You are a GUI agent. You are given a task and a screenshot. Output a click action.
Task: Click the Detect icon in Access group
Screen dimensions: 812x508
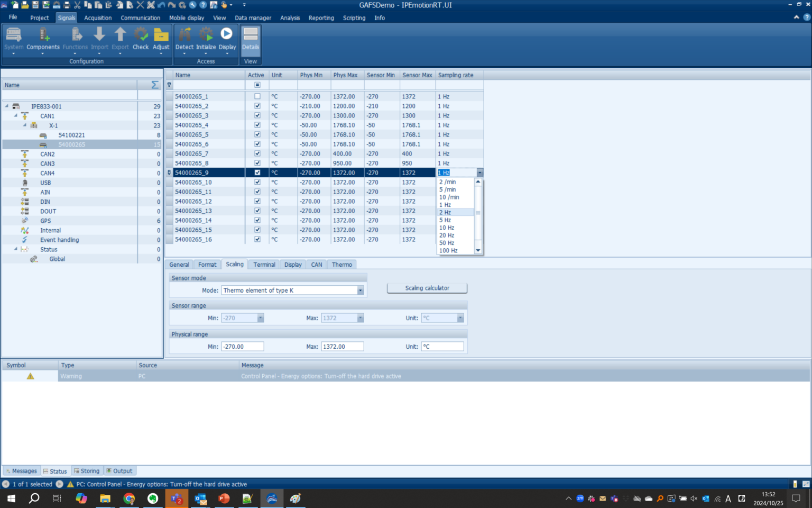(x=184, y=35)
